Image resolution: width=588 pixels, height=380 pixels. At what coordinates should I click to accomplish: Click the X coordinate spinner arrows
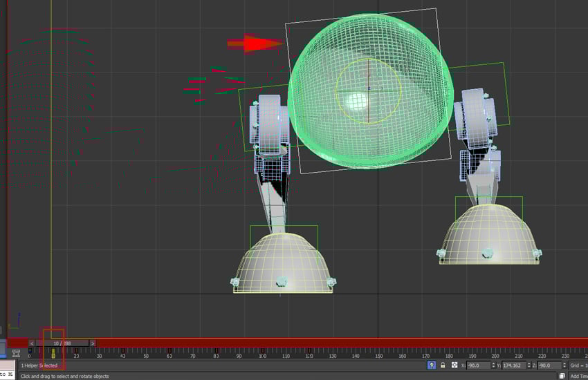tap(492, 365)
